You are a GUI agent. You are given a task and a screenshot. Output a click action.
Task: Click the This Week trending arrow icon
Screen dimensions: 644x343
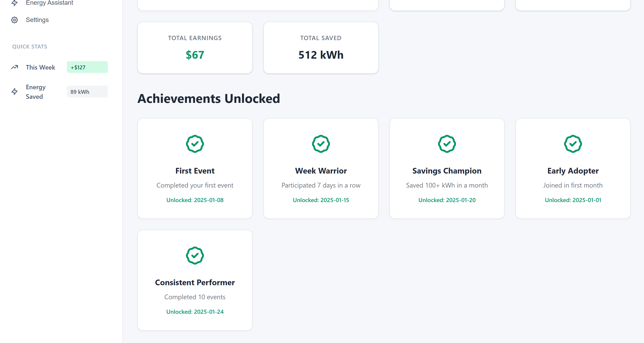(x=15, y=67)
